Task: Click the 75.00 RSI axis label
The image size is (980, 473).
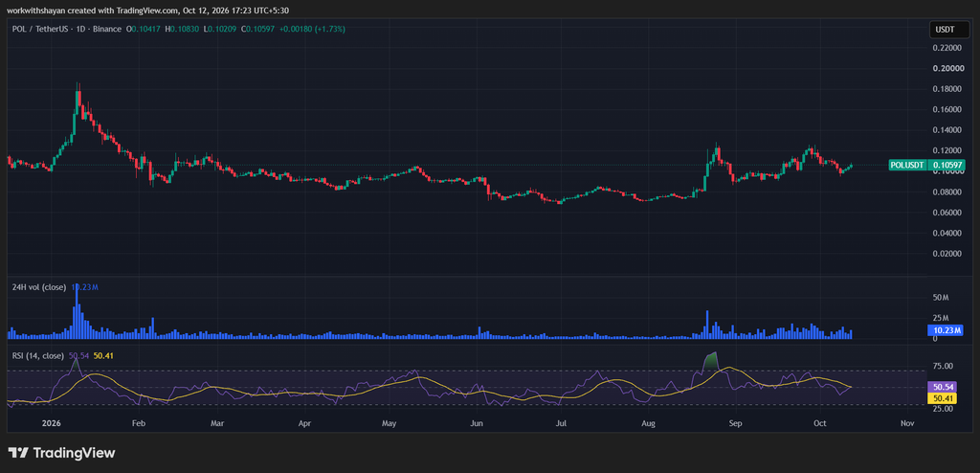Action: click(x=943, y=366)
